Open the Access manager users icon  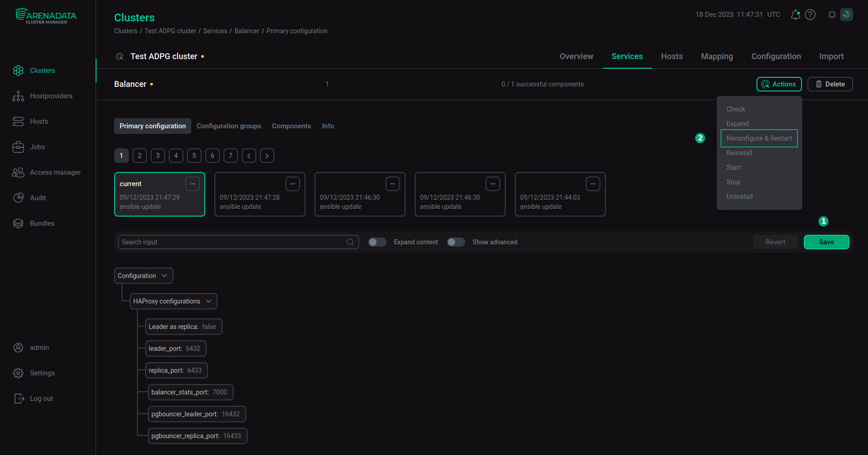[18, 172]
